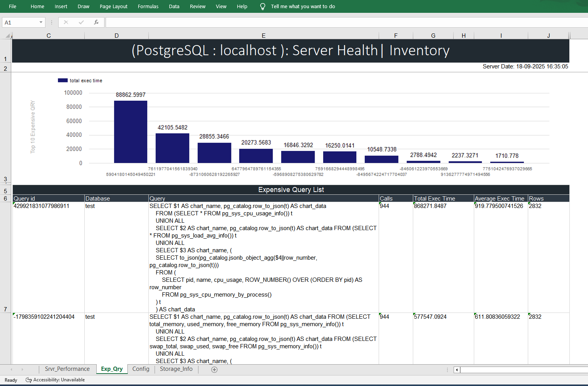Screen dimensions: 588x386
Task: Click the Select All corner triangle
Action: 8,36
